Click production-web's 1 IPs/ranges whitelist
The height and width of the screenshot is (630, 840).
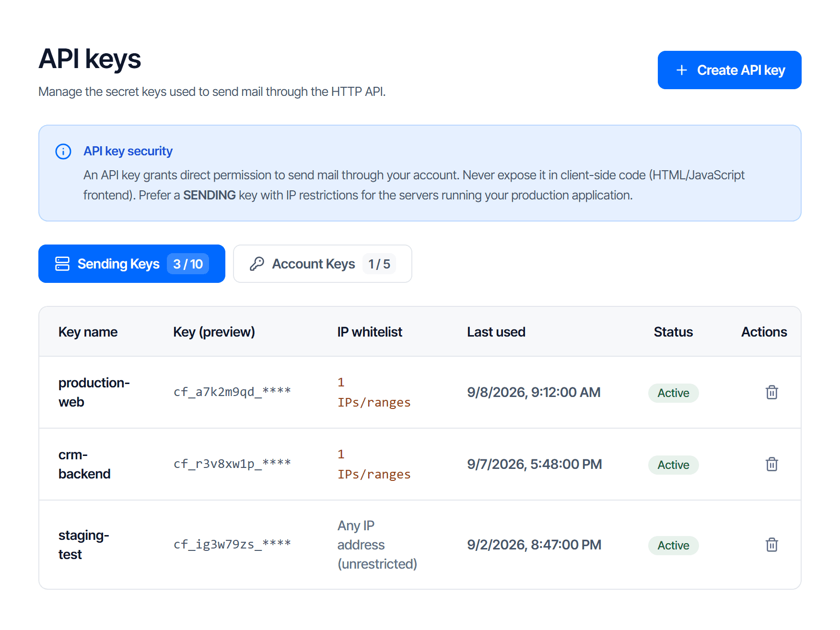[x=374, y=392]
